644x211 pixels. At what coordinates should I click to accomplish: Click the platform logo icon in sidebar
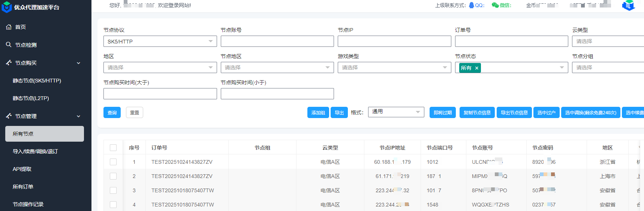click(7, 7)
